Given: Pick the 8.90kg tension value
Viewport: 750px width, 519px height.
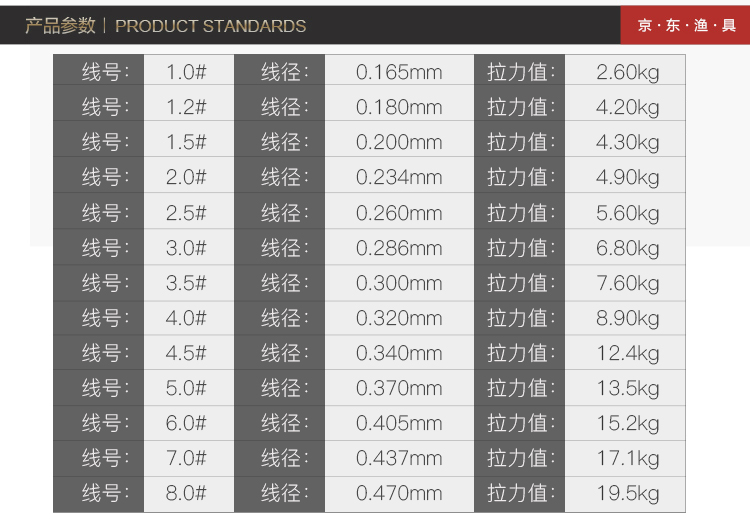Looking at the screenshot, I should [x=628, y=319].
